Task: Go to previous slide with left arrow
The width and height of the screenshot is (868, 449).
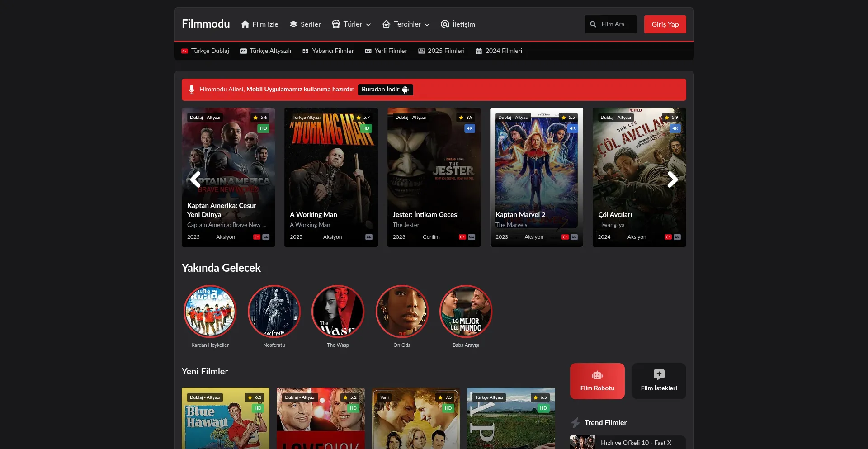Action: point(195,180)
